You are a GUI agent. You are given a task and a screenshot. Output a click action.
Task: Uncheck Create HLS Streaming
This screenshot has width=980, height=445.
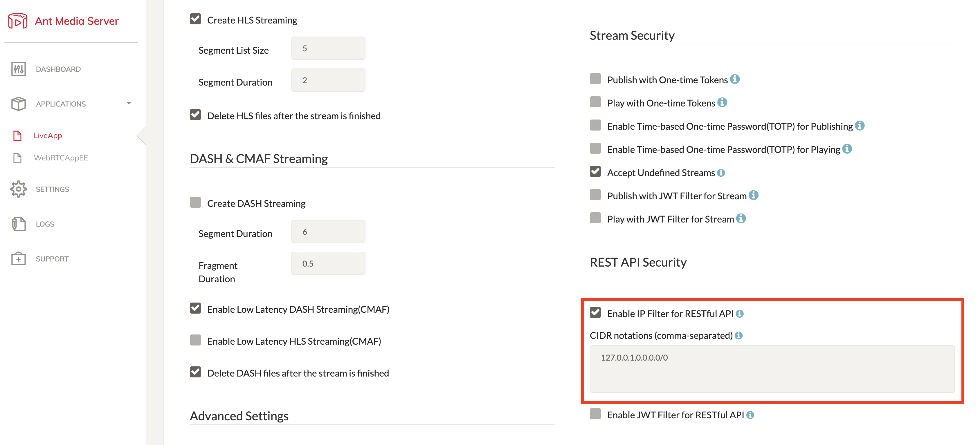195,19
